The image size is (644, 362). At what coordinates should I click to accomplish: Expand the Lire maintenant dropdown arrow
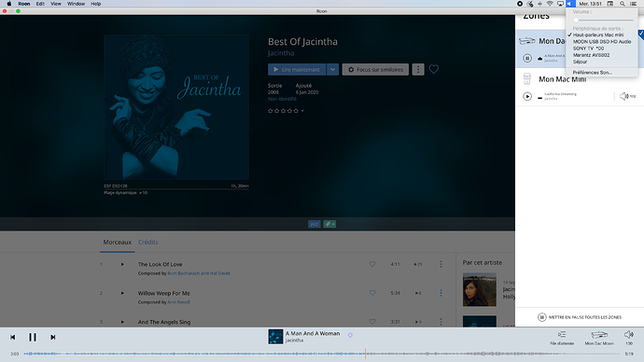point(332,69)
